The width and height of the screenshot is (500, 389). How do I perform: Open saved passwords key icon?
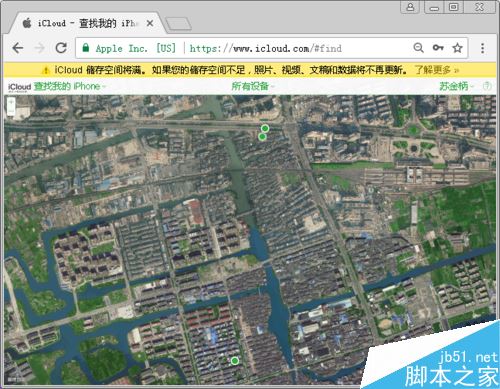[438, 48]
